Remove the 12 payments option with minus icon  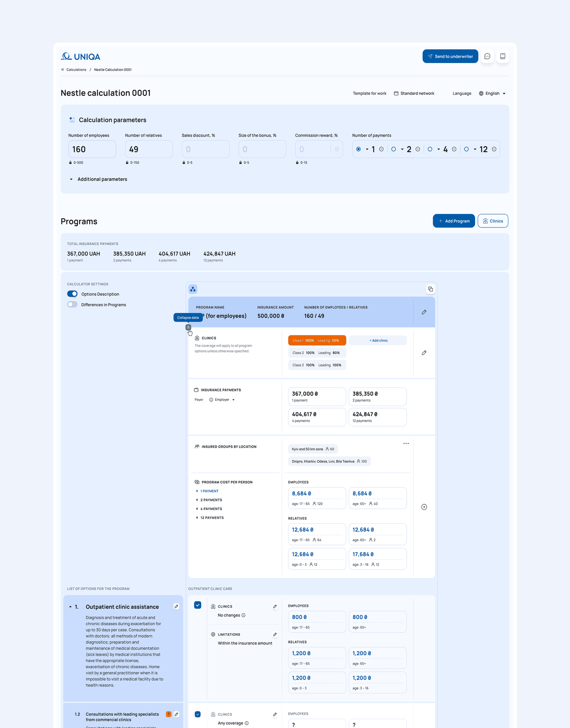coord(494,149)
